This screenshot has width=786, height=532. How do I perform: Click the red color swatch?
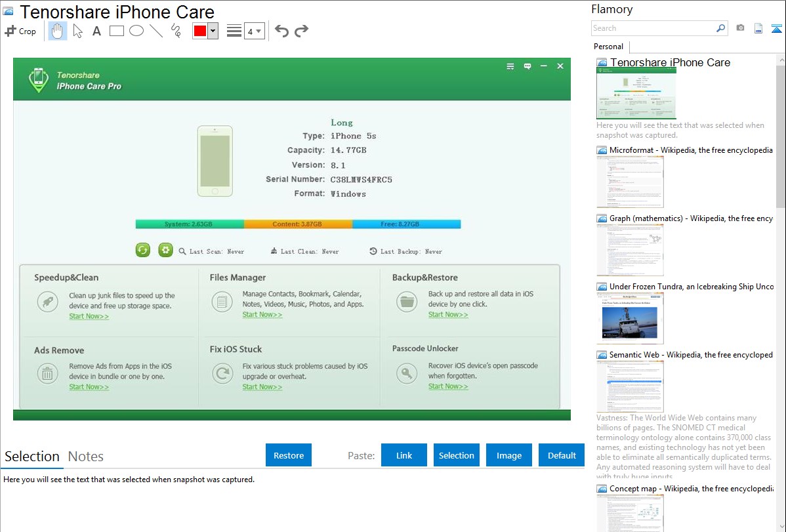tap(200, 31)
